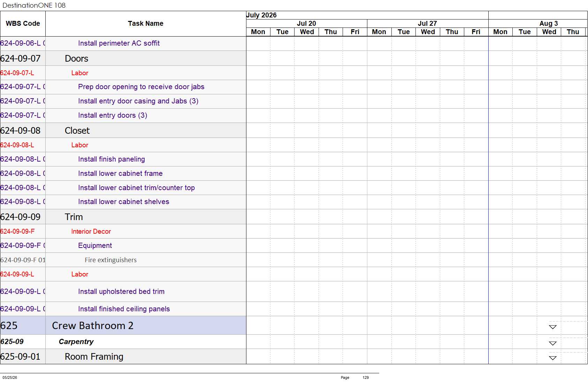Click the Install finish paneling task
Screen dimensions: 588x382
pos(112,159)
